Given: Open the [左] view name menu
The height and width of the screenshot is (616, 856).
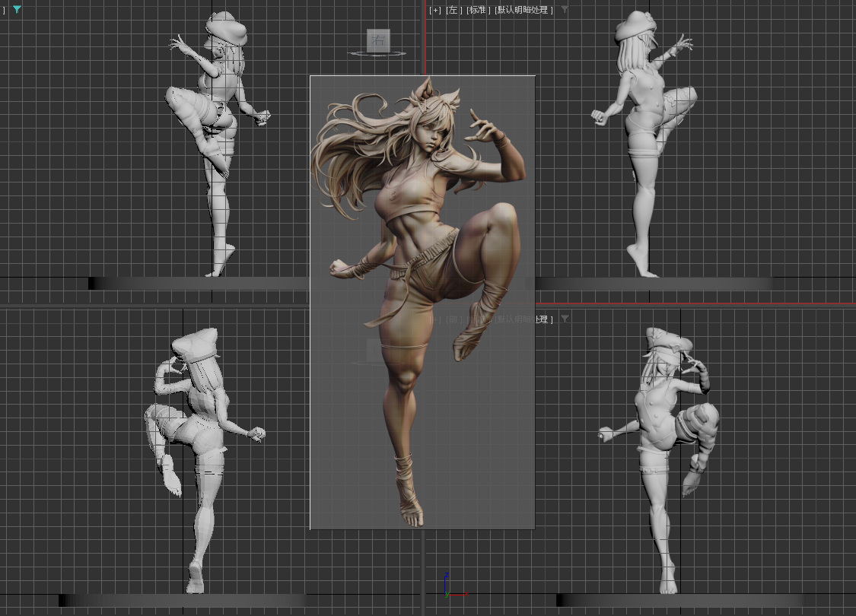Looking at the screenshot, I should (x=453, y=10).
